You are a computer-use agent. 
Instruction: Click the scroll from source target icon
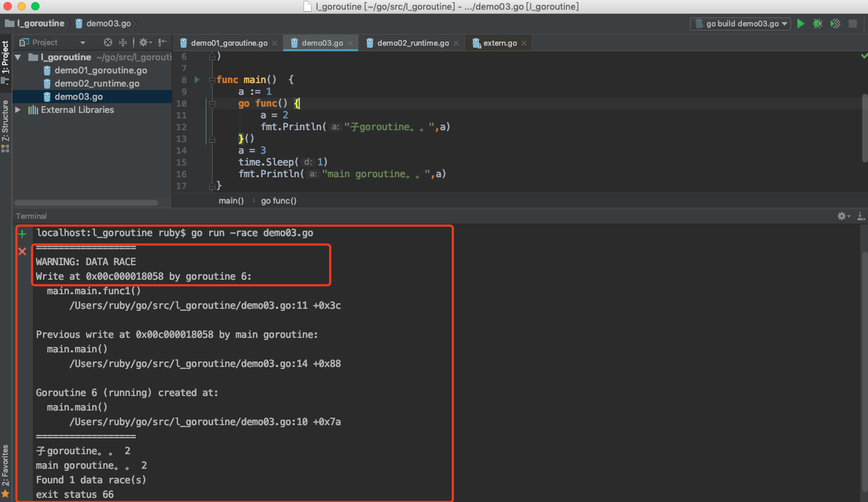107,42
